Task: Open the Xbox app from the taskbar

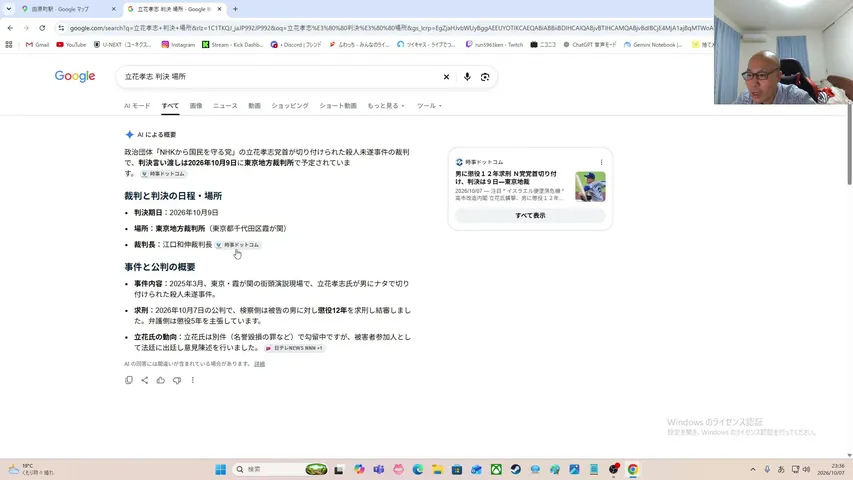Action: (x=496, y=469)
